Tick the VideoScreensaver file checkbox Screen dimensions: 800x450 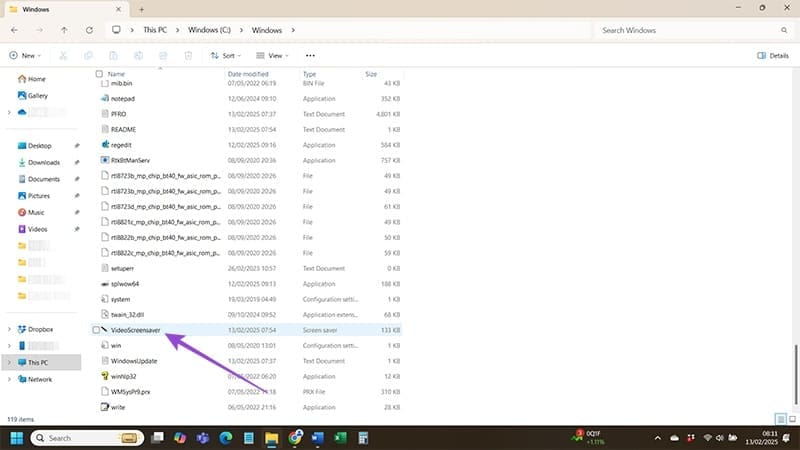(97, 329)
